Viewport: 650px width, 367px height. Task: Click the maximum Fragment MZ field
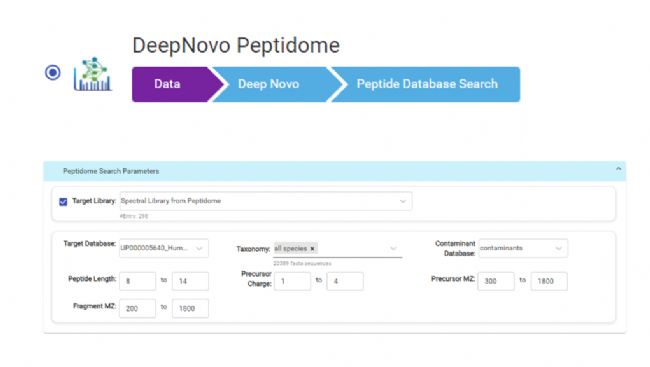[x=190, y=309]
